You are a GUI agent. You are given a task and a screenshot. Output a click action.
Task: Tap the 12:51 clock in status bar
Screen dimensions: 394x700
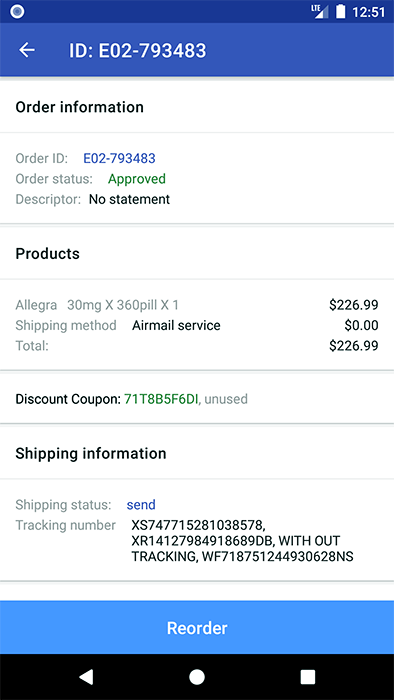pos(368,12)
